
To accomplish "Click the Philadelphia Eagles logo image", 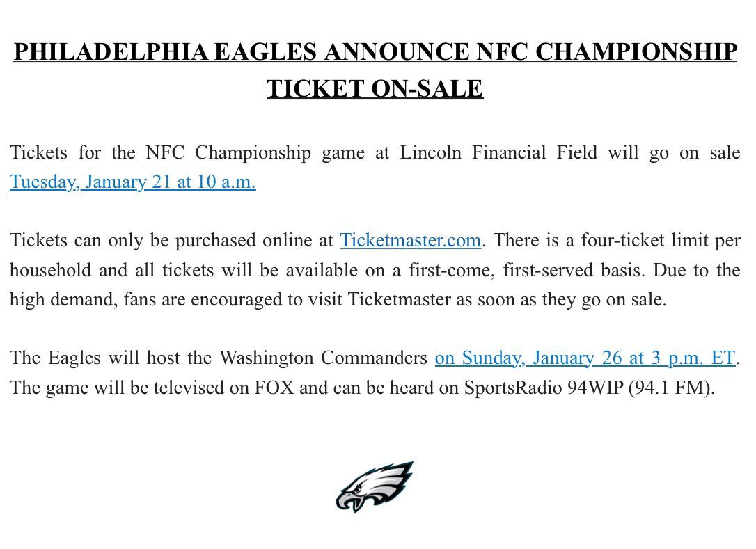I will tap(375, 487).
